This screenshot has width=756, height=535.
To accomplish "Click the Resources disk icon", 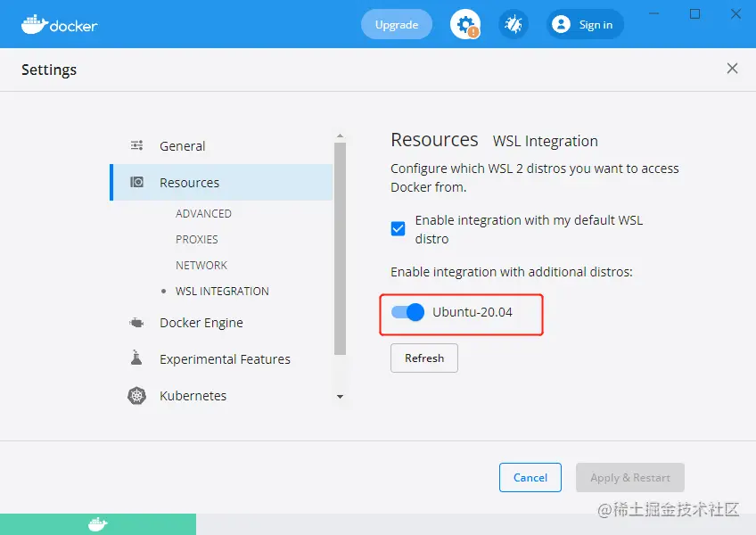I will [137, 182].
